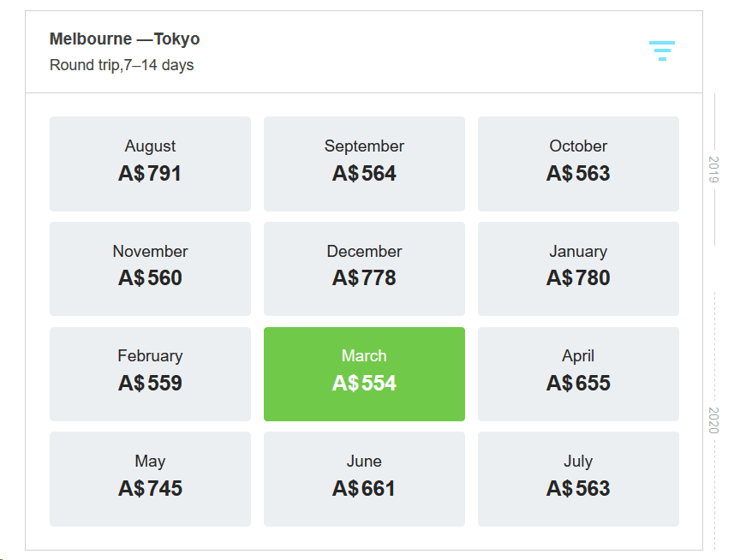Select the February A$559 fare

pos(150,373)
